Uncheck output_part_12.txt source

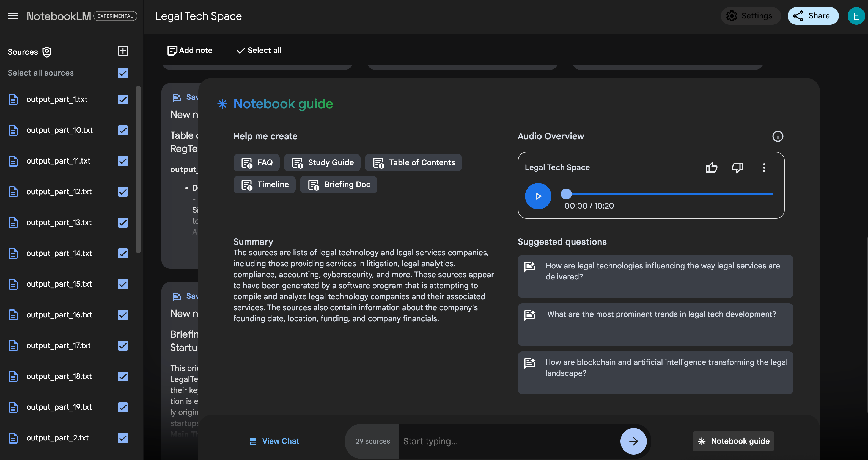pos(123,192)
